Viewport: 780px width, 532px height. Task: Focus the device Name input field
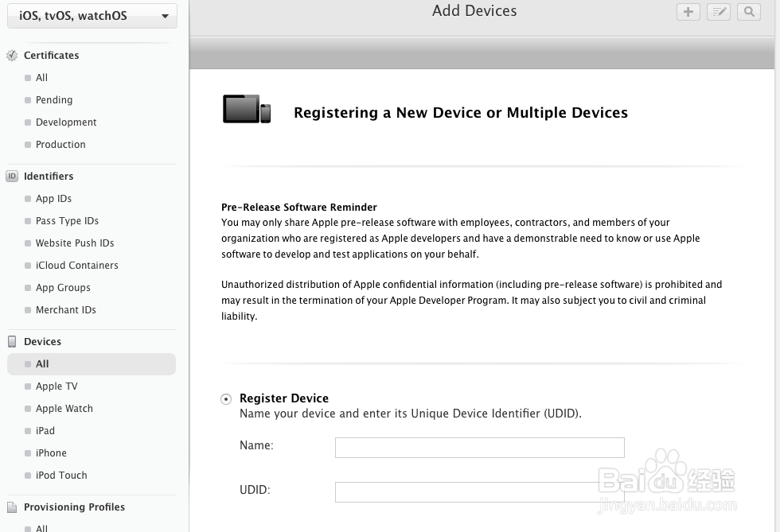[x=479, y=448]
